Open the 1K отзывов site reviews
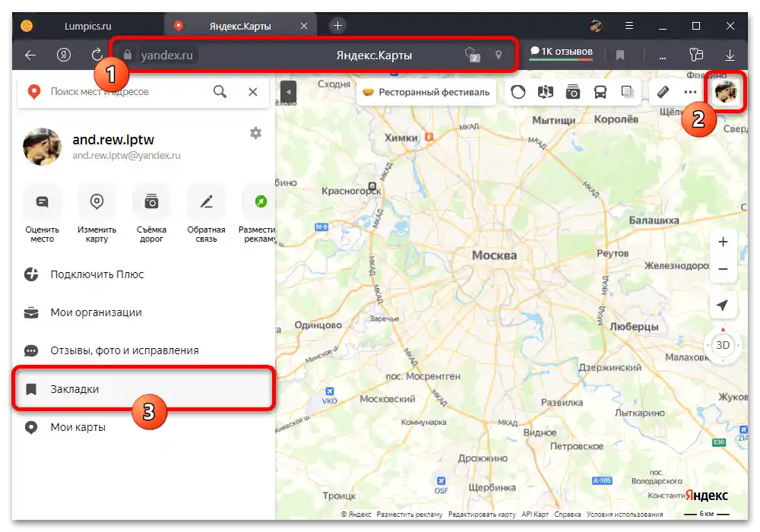Screen dimensions: 760x532 pyautogui.click(x=562, y=52)
